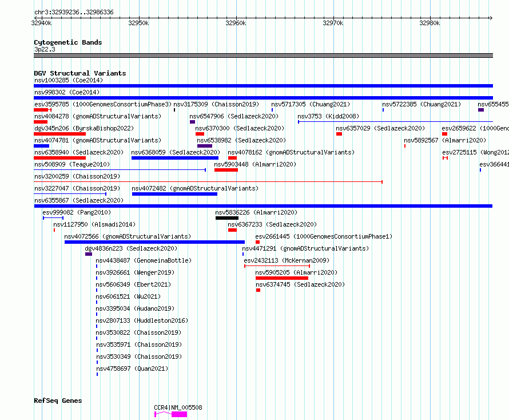Screen dimensions: 509x420
Task: Select nsv6368059 (Sedlazeck2020) label
Action: coord(176,152)
